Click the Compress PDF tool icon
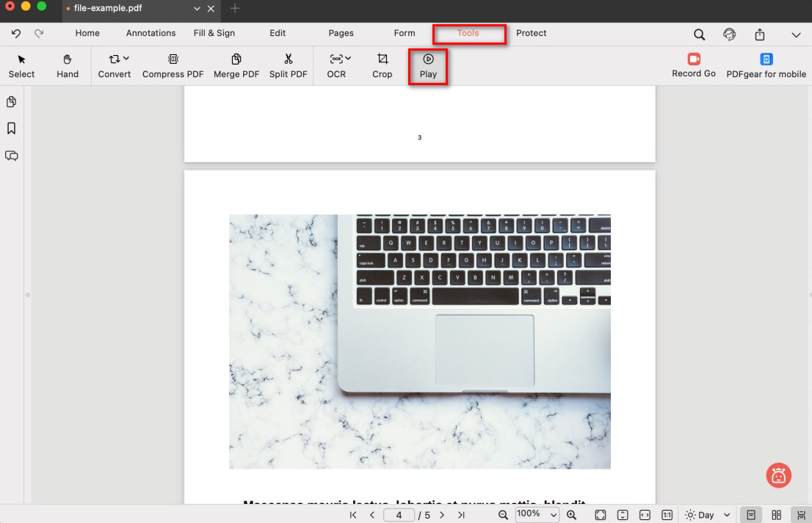The height and width of the screenshot is (523, 812). tap(173, 59)
